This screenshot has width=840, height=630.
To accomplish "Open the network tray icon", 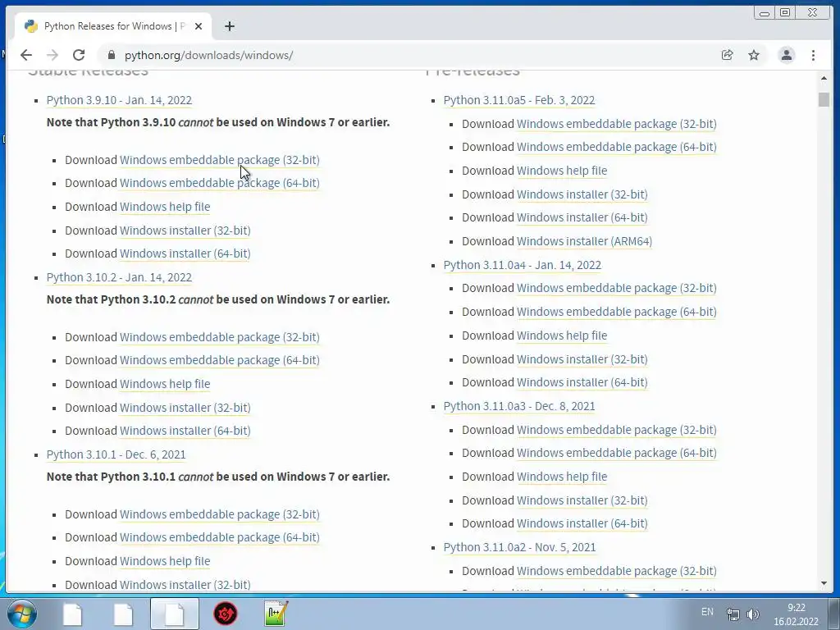I will tap(733, 614).
